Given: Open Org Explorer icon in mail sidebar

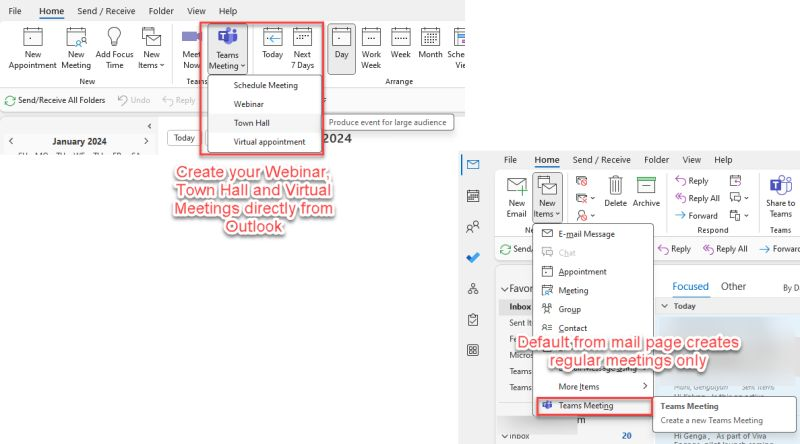Looking at the screenshot, I should click(x=473, y=289).
